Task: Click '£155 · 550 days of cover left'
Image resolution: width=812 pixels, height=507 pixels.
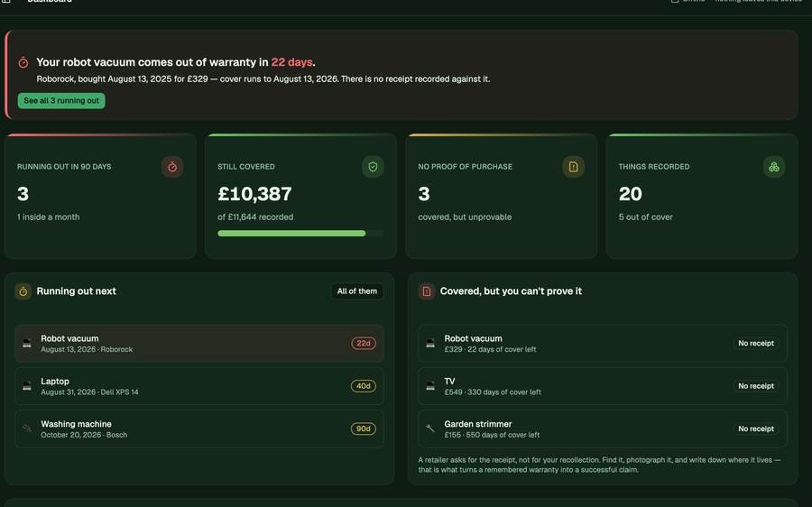Action: coord(492,435)
